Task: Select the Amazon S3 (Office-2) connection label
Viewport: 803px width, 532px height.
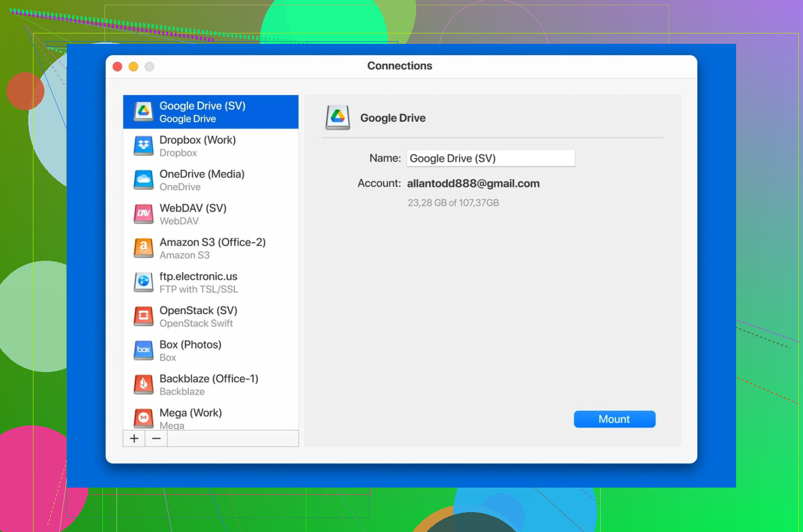Action: [212, 242]
